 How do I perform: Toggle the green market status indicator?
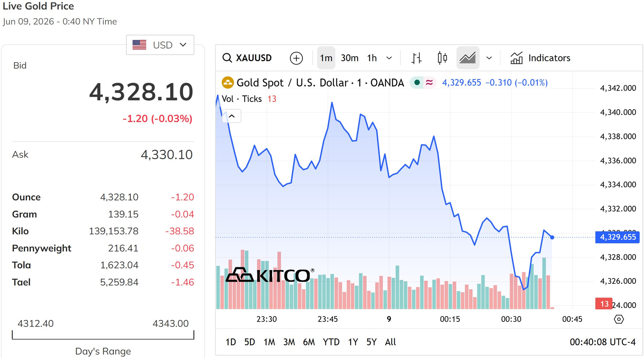point(417,82)
